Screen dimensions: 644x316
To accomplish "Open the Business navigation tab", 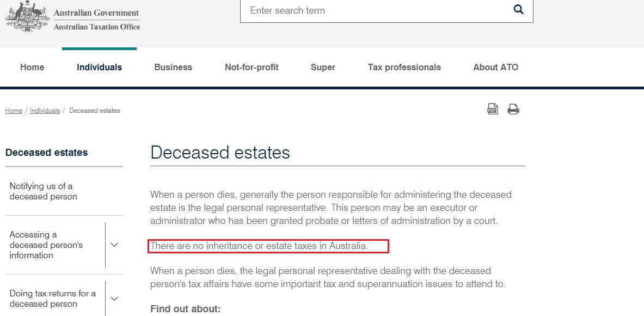I will click(x=173, y=68).
